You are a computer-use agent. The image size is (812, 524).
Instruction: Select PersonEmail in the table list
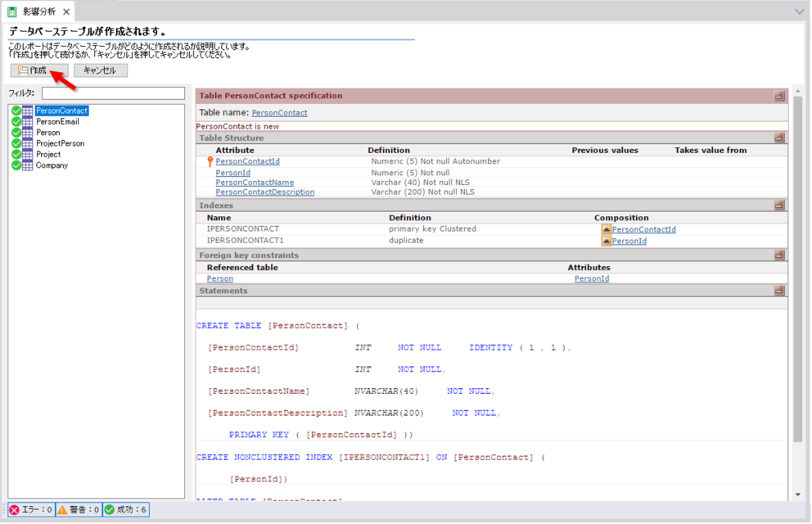coord(57,122)
